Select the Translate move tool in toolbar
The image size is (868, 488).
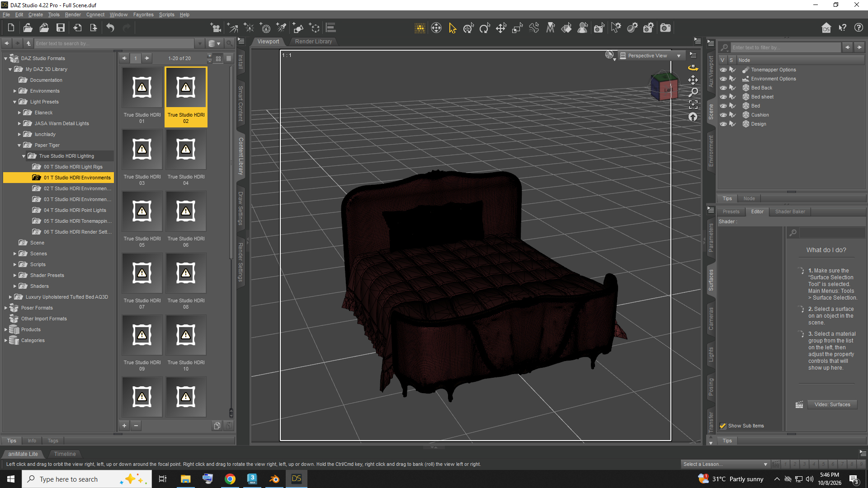tap(501, 28)
